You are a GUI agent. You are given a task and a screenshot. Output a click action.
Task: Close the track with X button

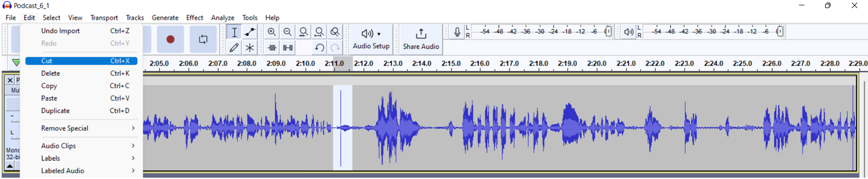[10, 80]
